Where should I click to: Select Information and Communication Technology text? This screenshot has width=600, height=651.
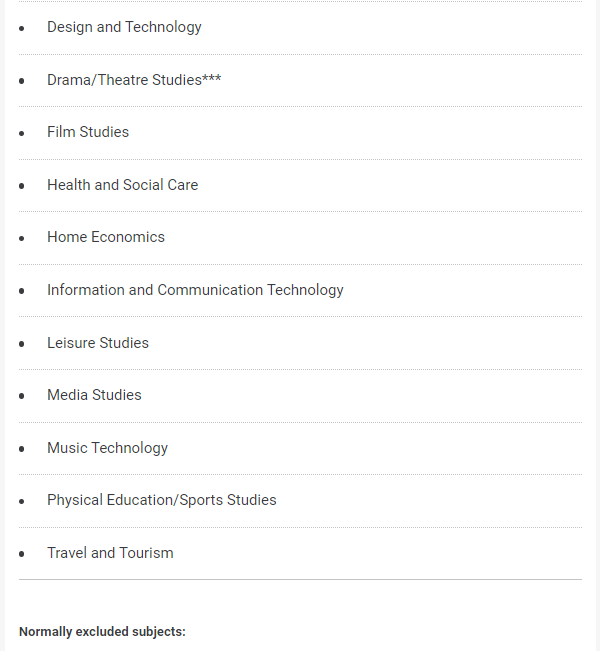pos(195,290)
